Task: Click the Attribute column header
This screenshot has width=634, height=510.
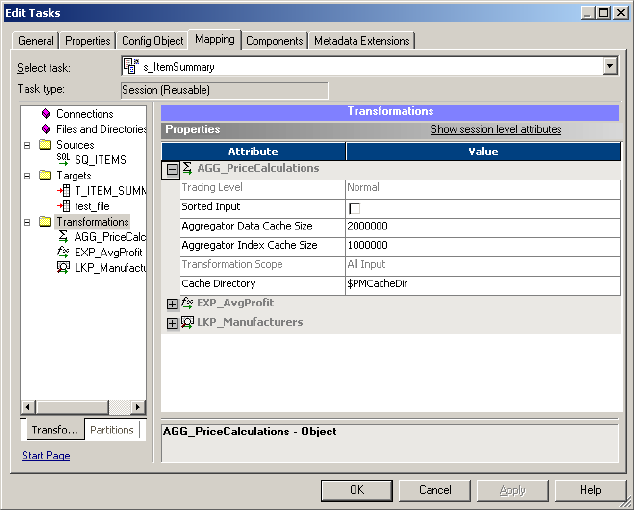Action: click(x=253, y=151)
